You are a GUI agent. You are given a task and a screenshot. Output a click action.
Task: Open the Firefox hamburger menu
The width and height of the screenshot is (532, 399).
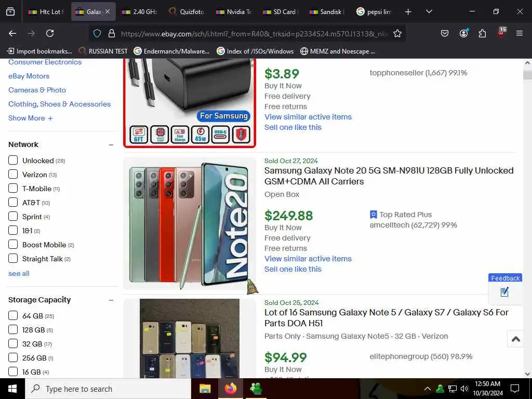click(520, 33)
